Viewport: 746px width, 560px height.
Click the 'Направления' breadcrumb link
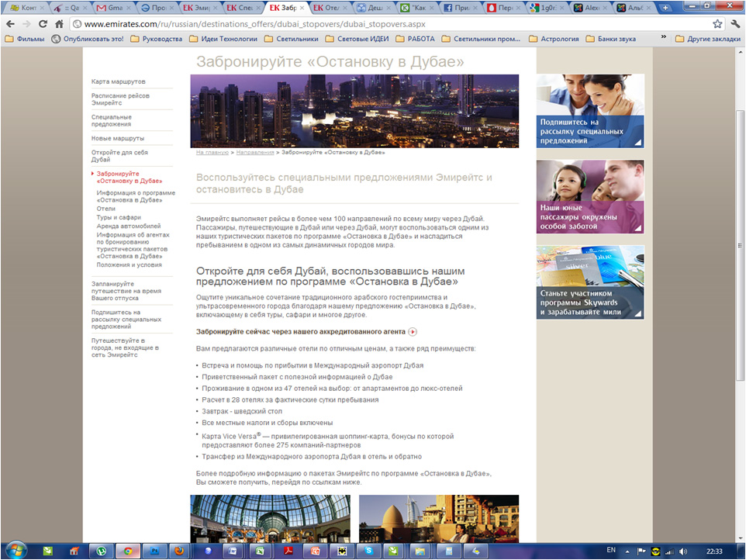(255, 152)
